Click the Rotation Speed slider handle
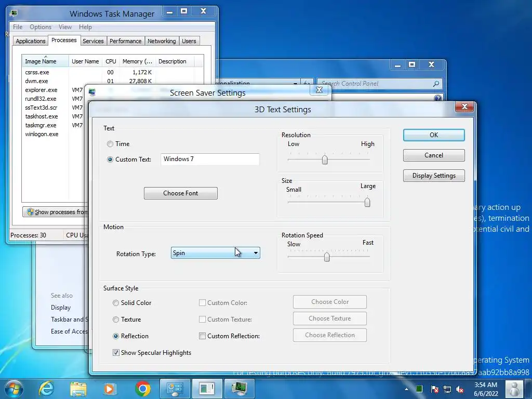This screenshot has height=399, width=532. [327, 257]
